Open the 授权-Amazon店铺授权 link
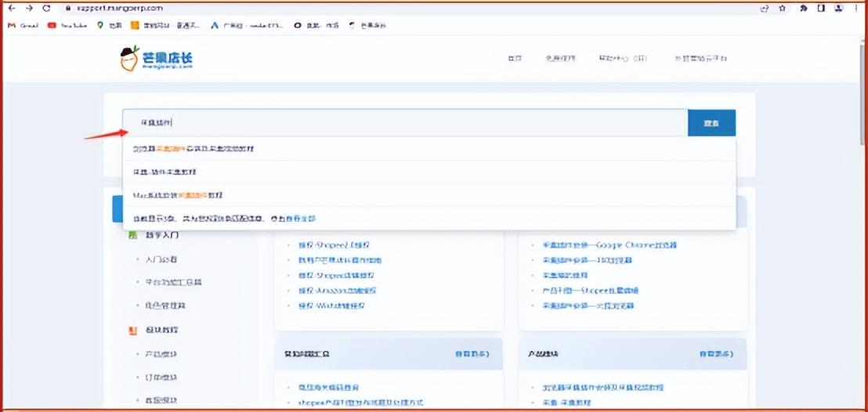 [x=338, y=291]
